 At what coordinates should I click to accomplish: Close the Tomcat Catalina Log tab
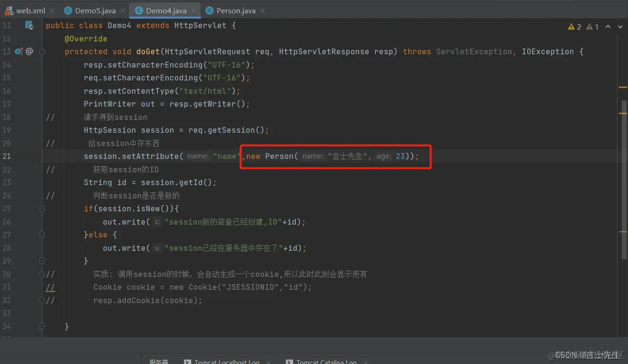(365, 362)
